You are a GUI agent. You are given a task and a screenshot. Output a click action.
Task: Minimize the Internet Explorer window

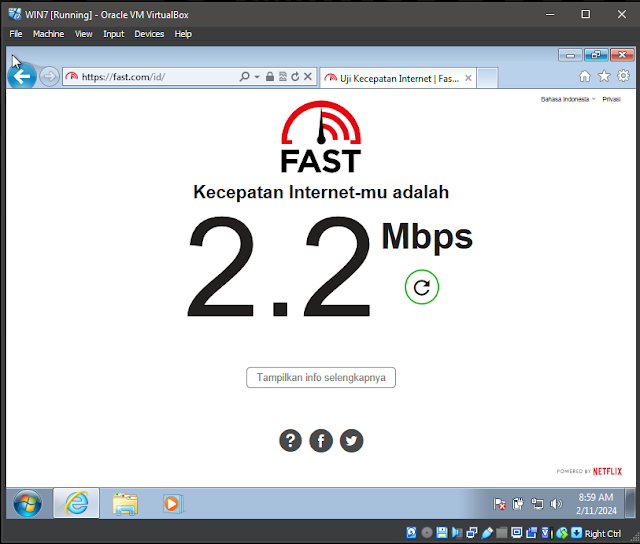[570, 55]
